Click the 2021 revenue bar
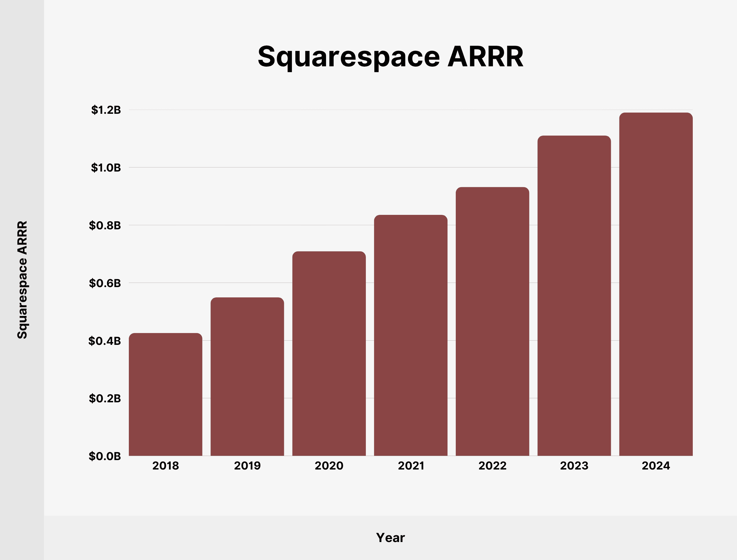 tap(410, 335)
